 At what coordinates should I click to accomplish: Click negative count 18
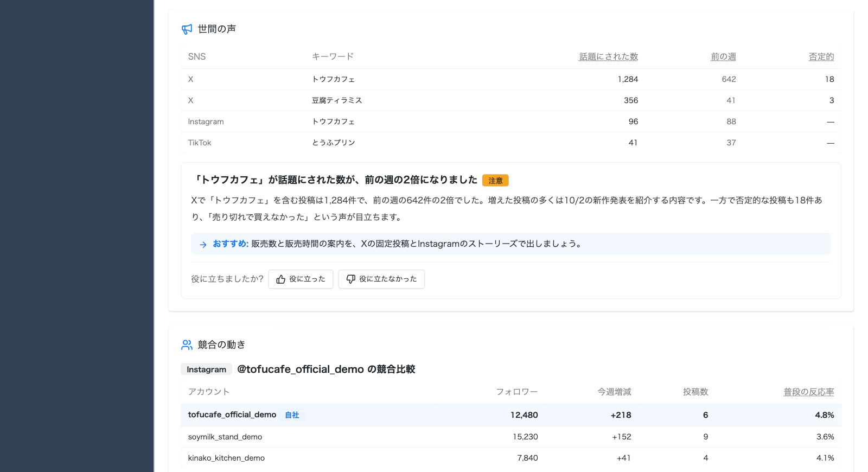[x=829, y=79]
